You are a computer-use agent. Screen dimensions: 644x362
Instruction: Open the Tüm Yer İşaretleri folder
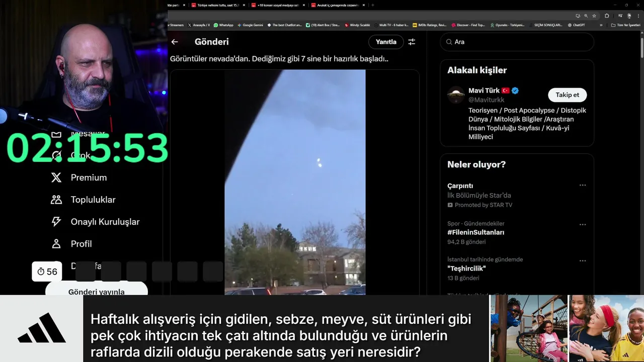click(x=625, y=25)
